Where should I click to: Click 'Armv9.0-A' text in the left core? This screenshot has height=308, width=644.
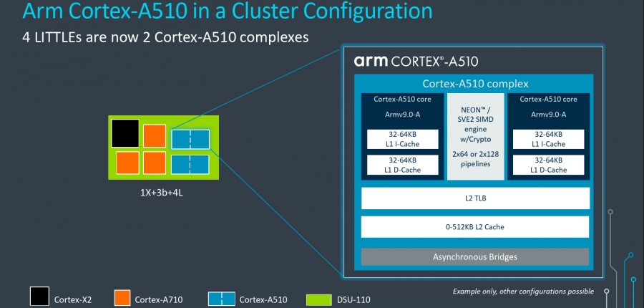coord(402,115)
